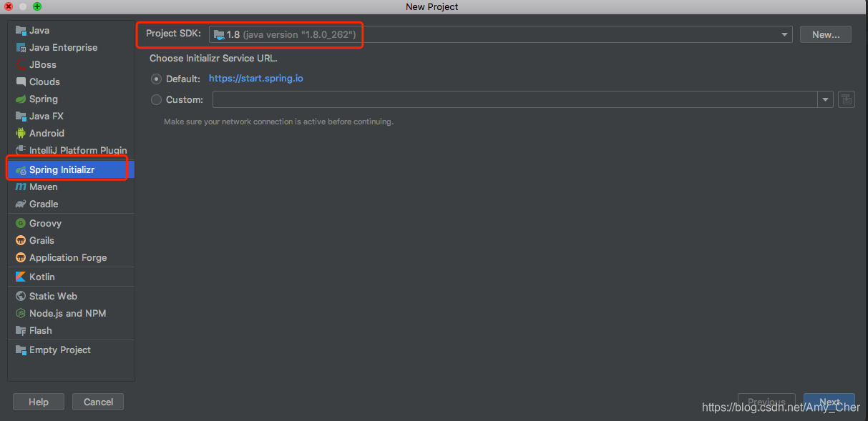This screenshot has width=868, height=421.
Task: Click the Kotlin logo icon
Action: click(21, 277)
